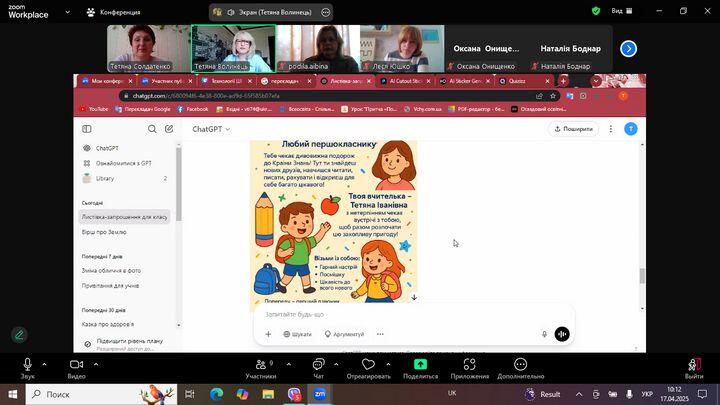
Task: Select podila.albina video thumbnail
Action: pos(319,49)
